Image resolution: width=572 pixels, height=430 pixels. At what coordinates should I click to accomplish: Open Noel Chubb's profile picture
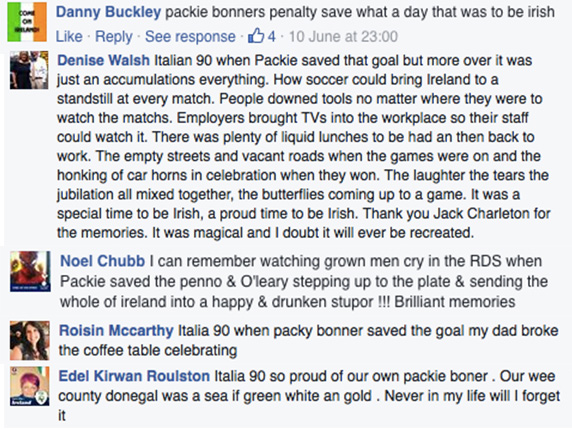[30, 271]
